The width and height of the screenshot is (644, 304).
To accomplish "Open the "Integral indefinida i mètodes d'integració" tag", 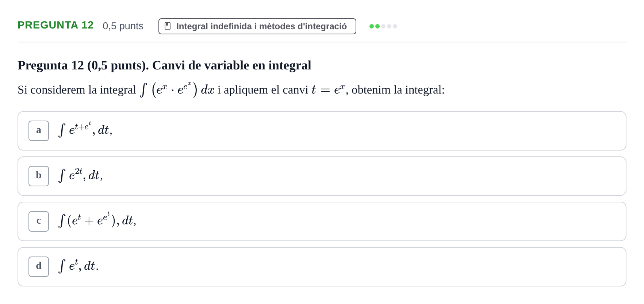I will [257, 26].
